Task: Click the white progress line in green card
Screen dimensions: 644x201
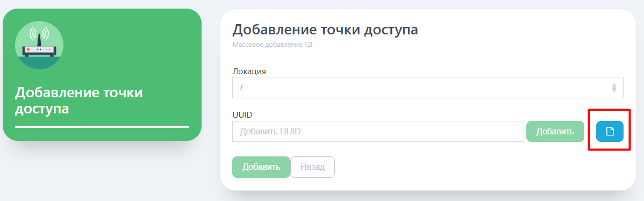Action: 102,127
